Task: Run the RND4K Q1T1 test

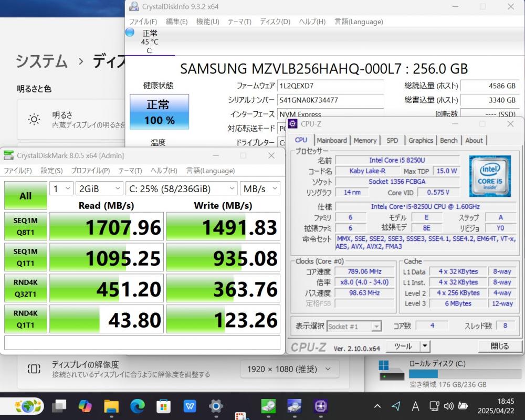Action: [25, 319]
